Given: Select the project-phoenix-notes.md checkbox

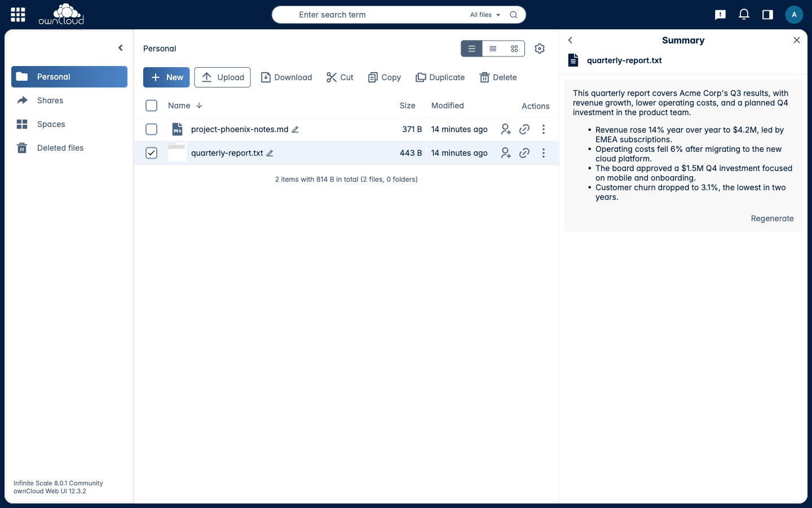Looking at the screenshot, I should point(151,129).
